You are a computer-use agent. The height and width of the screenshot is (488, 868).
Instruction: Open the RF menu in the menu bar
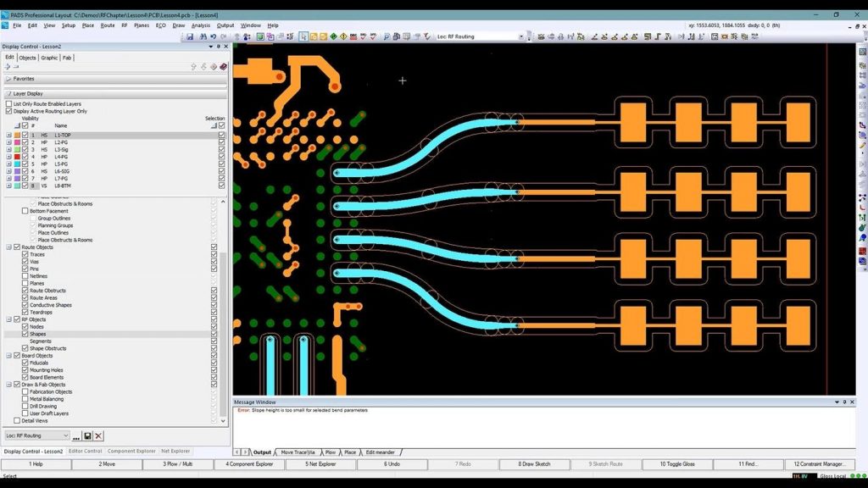click(x=124, y=25)
